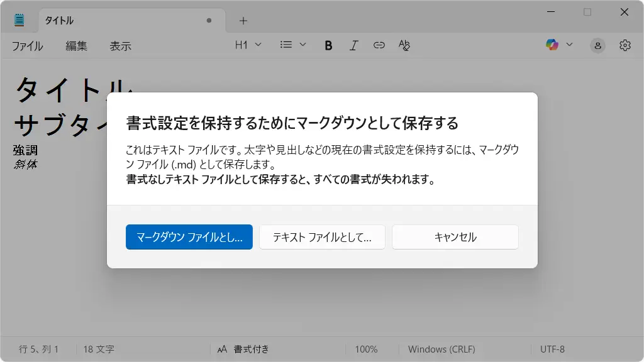Clear formatting with the Ab icon
644x362 pixels.
coord(404,45)
